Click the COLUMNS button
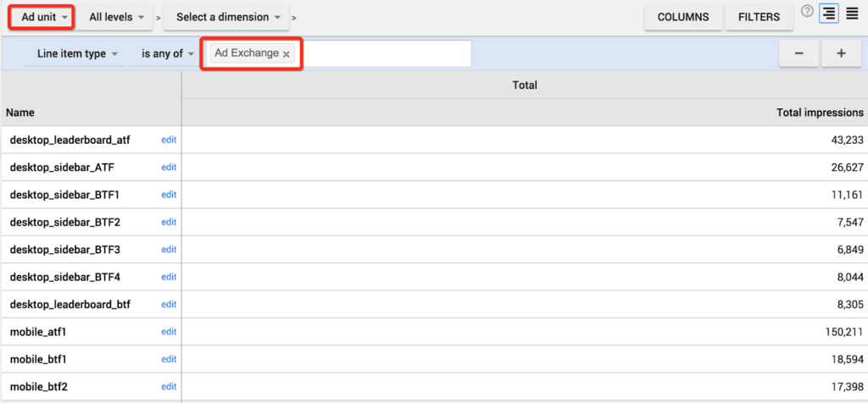The height and width of the screenshot is (403, 868). click(683, 17)
